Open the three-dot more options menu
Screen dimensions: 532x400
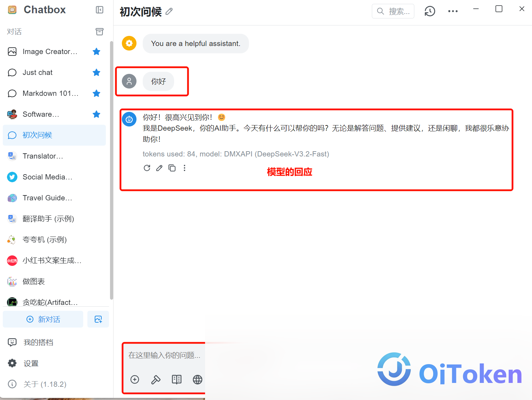tap(453, 11)
